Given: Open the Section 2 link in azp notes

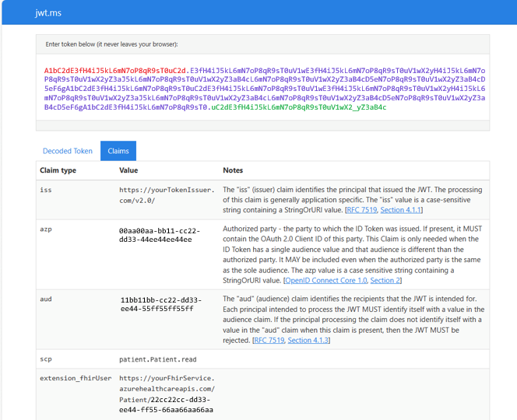Looking at the screenshot, I should (385, 280).
